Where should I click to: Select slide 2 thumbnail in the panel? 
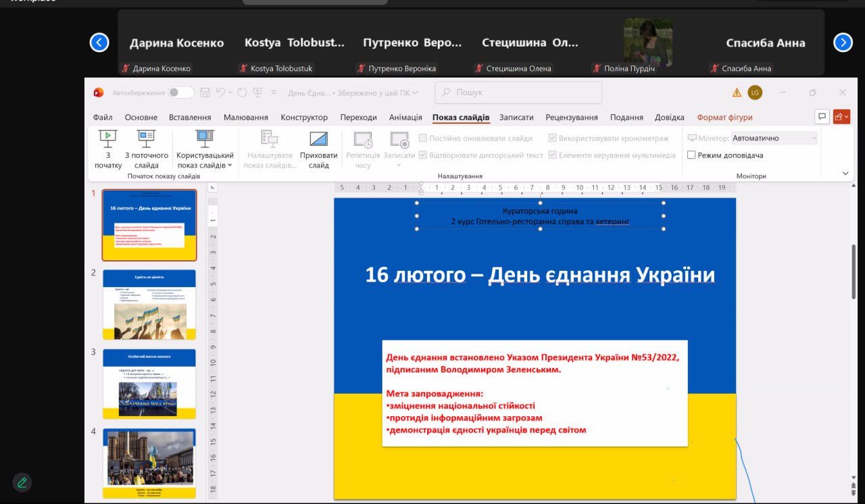click(x=149, y=304)
